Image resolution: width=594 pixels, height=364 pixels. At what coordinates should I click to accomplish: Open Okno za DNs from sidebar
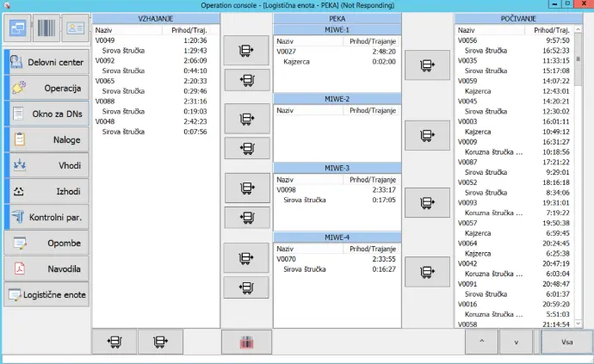pyautogui.click(x=46, y=114)
